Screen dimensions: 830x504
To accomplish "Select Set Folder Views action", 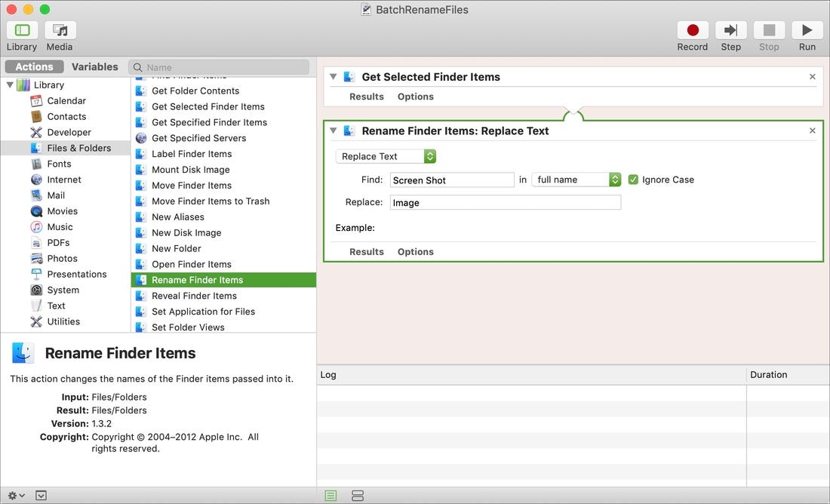I will pyautogui.click(x=223, y=327).
